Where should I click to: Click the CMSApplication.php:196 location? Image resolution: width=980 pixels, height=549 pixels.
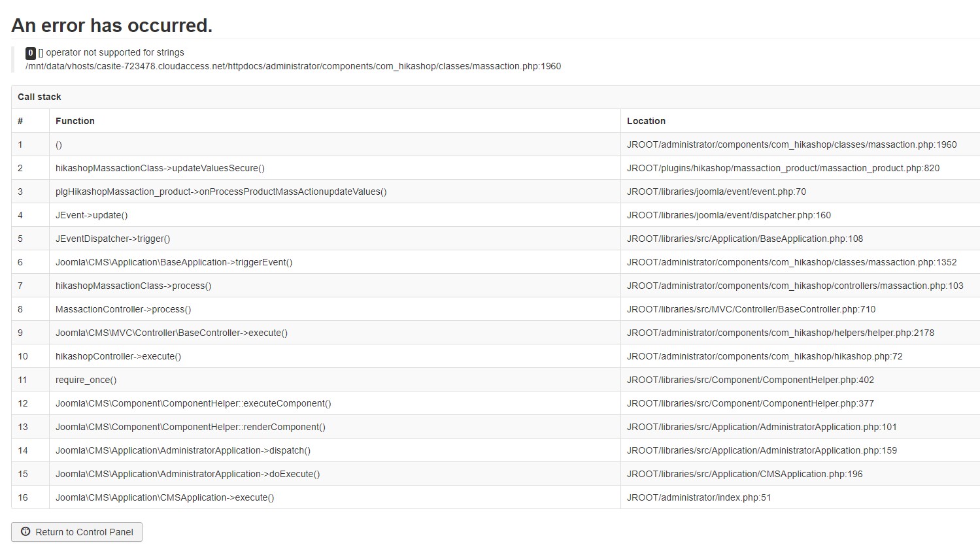coord(745,474)
